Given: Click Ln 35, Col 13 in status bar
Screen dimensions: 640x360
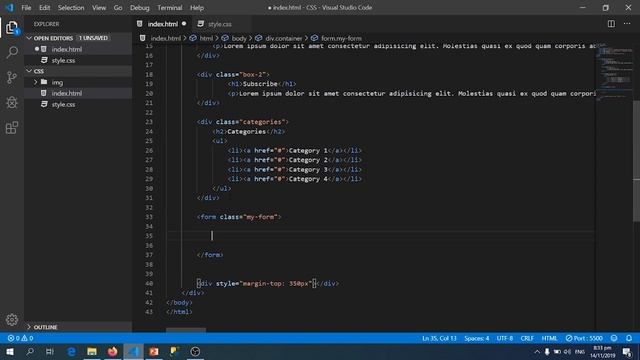Looking at the screenshot, I should [x=439, y=338].
